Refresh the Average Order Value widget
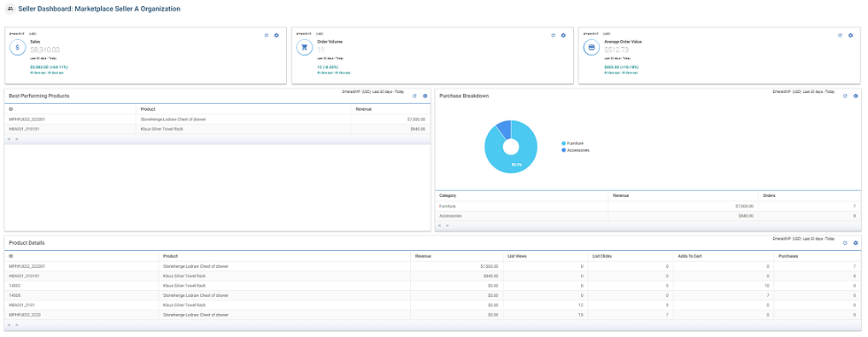The image size is (868, 337). pos(840,35)
